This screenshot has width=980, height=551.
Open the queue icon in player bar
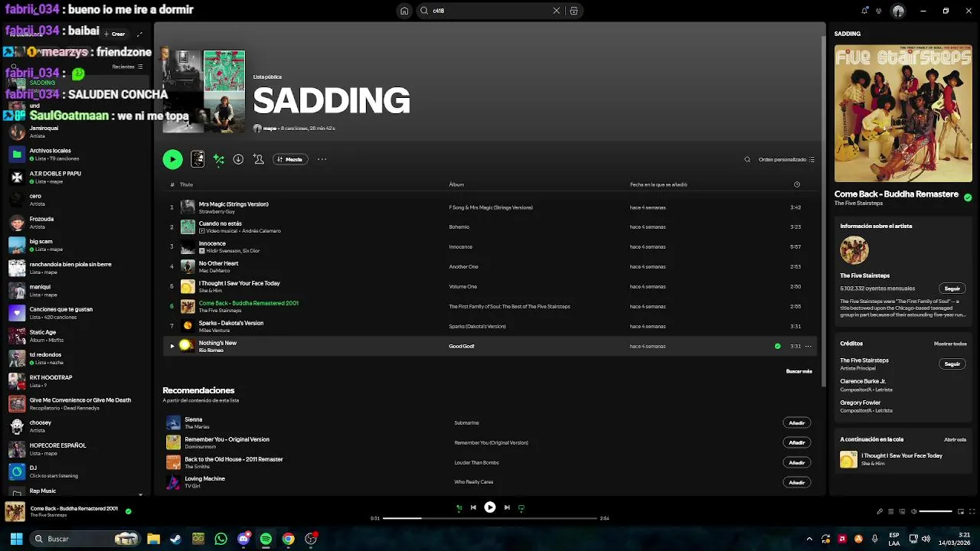coord(891,511)
